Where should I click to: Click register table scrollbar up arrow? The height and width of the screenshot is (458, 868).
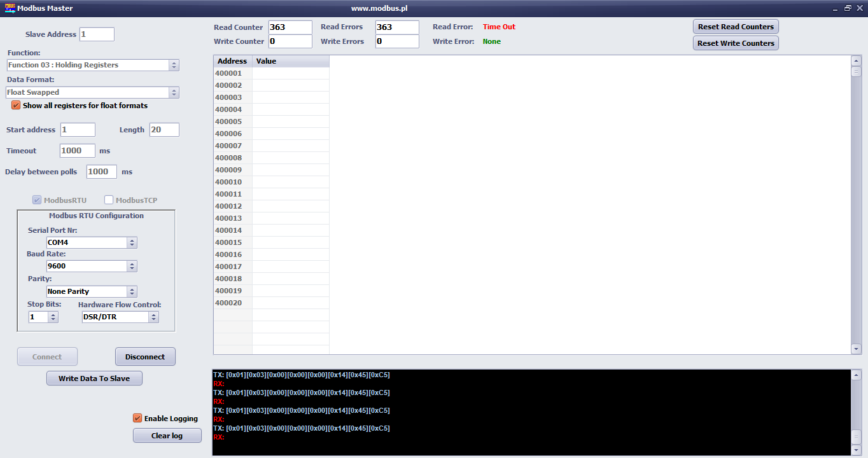(x=856, y=60)
